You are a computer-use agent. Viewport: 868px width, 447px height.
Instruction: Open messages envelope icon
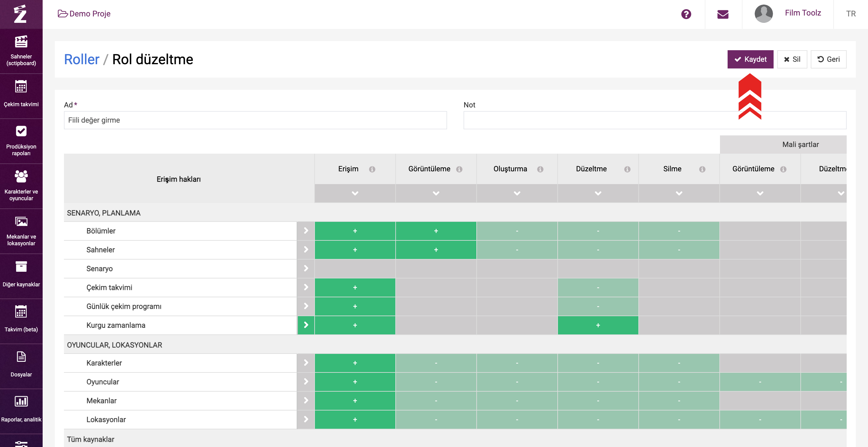[723, 14]
